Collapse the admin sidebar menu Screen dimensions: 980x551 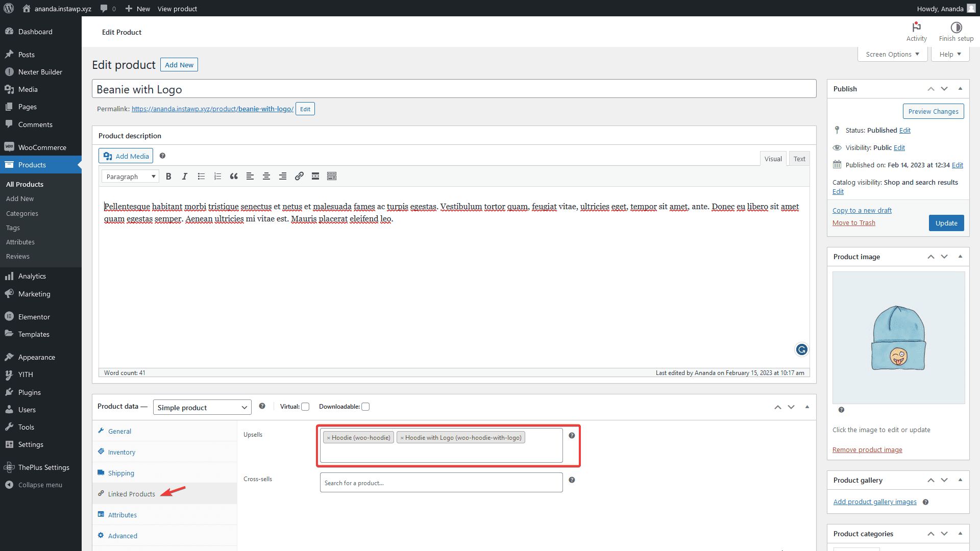pyautogui.click(x=41, y=485)
